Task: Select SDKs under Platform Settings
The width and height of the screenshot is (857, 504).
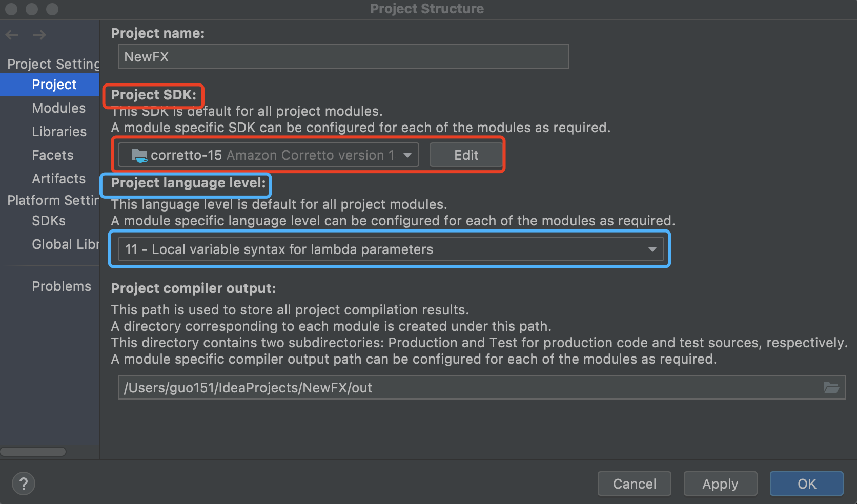Action: [x=48, y=221]
